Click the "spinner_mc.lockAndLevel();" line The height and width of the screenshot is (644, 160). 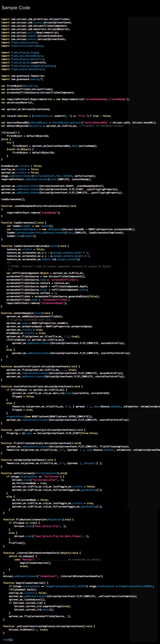(27, 600)
